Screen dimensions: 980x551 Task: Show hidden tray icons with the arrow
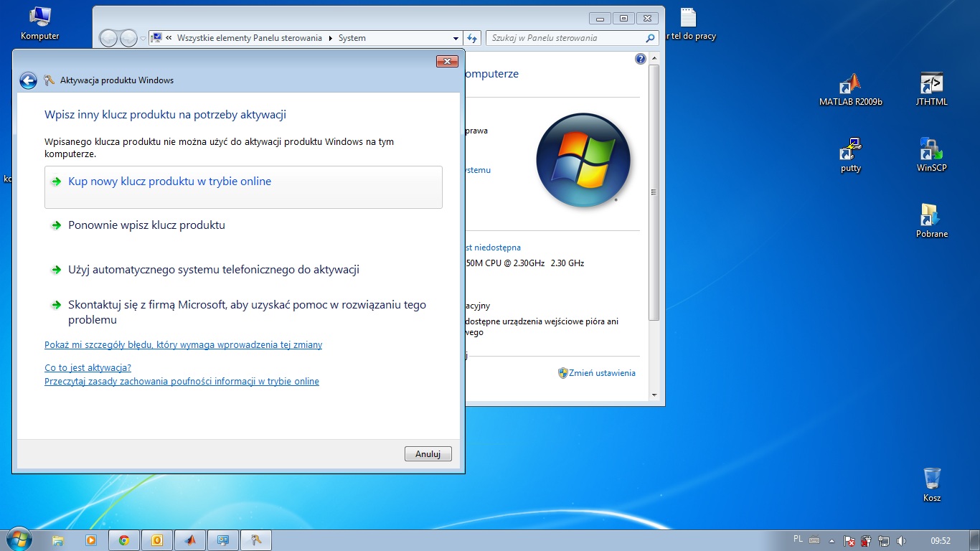coord(832,540)
